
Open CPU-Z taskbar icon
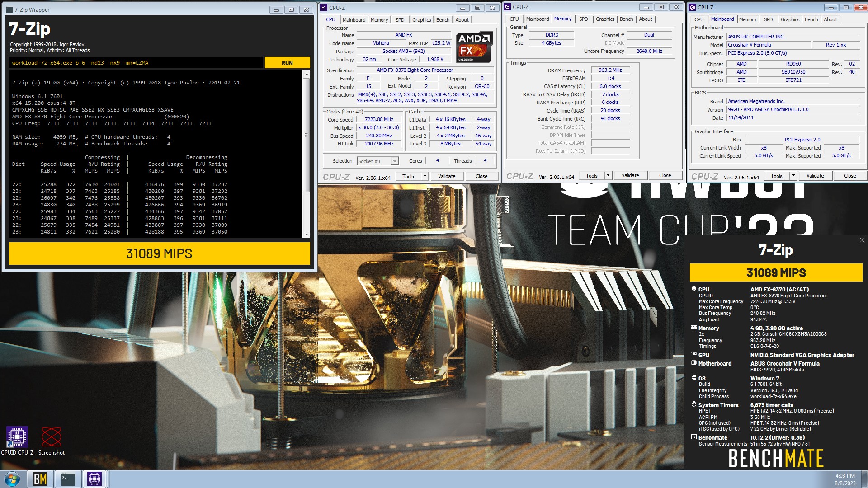[94, 479]
